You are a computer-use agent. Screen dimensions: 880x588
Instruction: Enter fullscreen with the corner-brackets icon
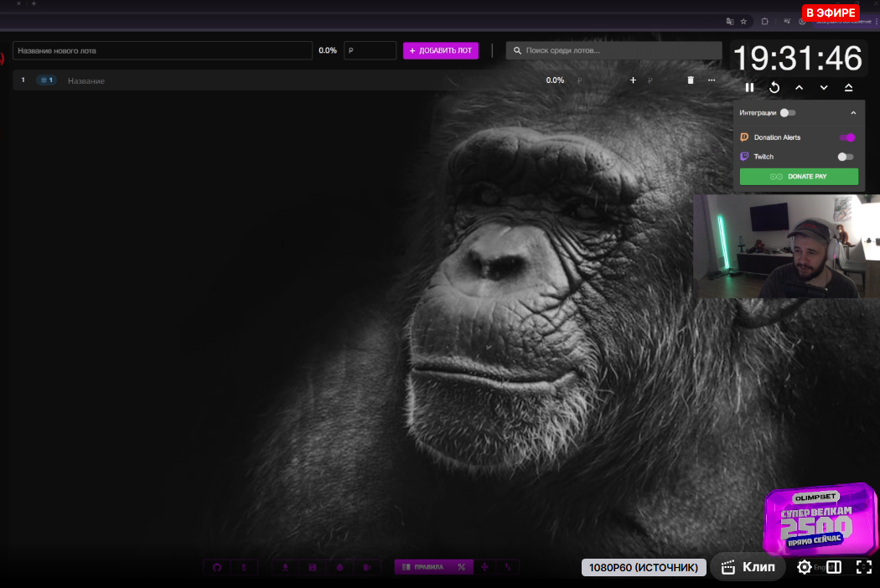pos(864,567)
